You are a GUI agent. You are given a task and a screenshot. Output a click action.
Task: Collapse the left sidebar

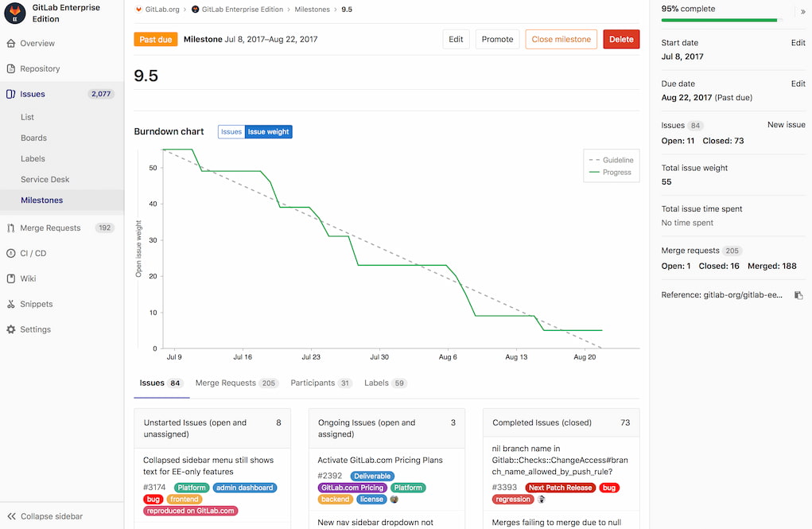tap(44, 515)
